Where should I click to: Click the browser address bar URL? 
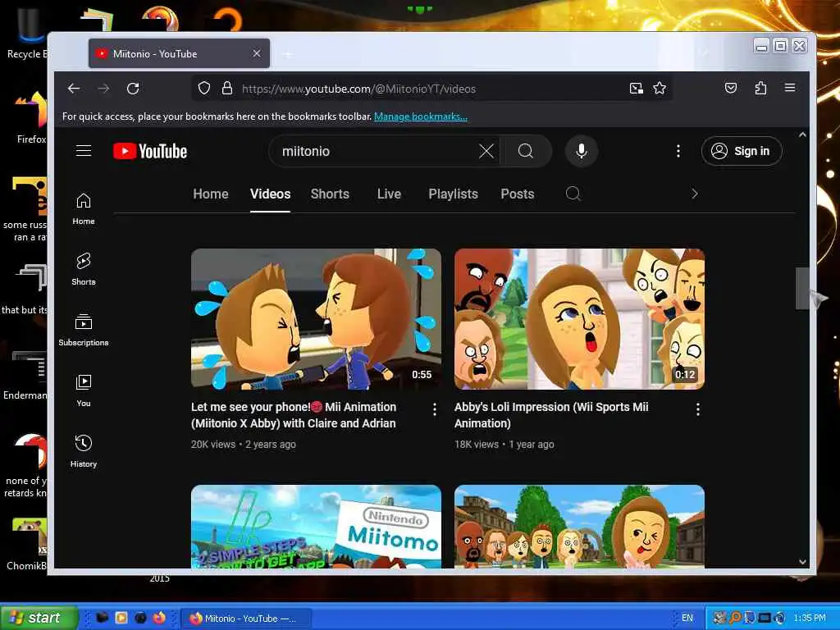[359, 89]
